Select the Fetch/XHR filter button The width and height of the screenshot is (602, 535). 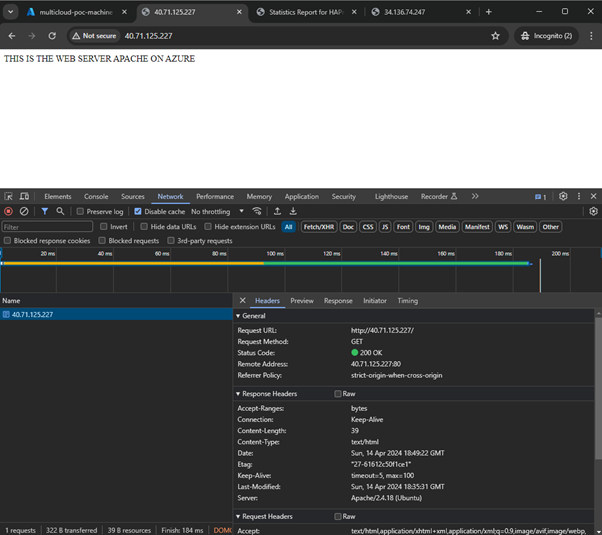coord(318,227)
